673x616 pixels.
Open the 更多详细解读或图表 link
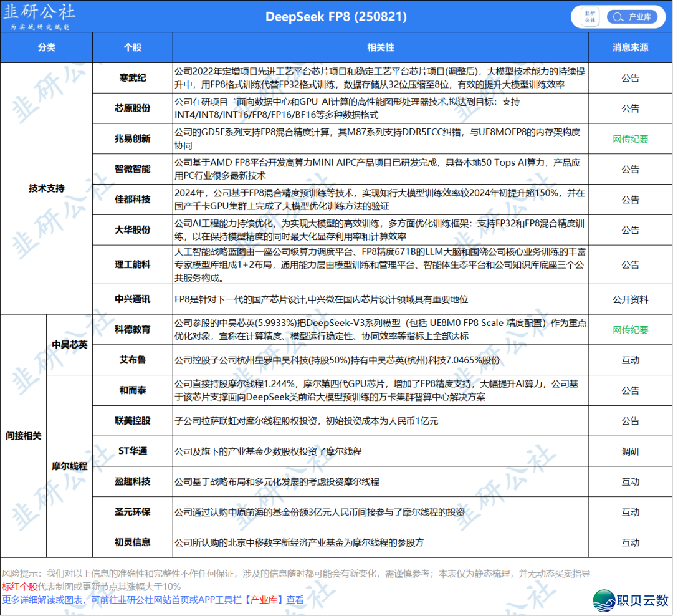(x=153, y=600)
